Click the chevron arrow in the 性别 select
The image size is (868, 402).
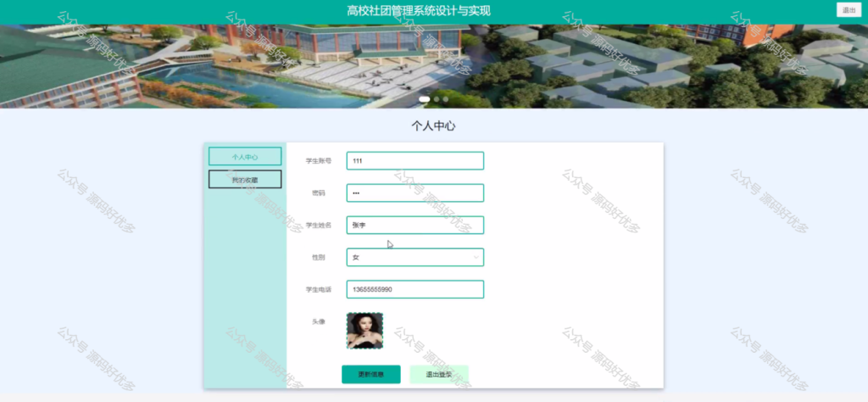click(476, 257)
